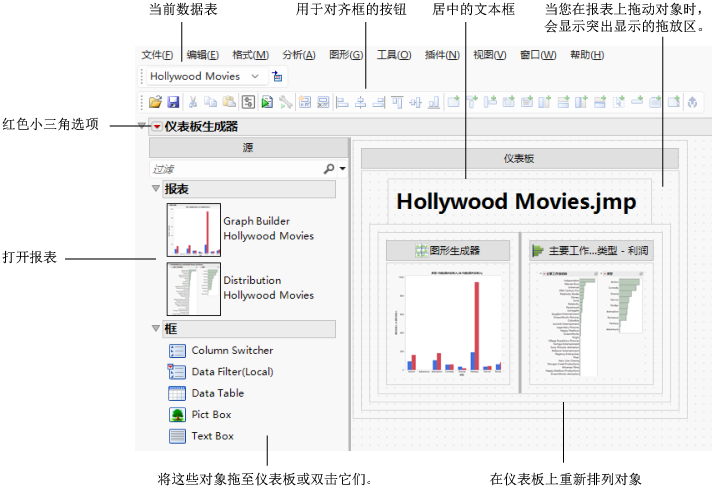Click into the 过滤 filter field
The image size is (714, 490).
pos(236,169)
